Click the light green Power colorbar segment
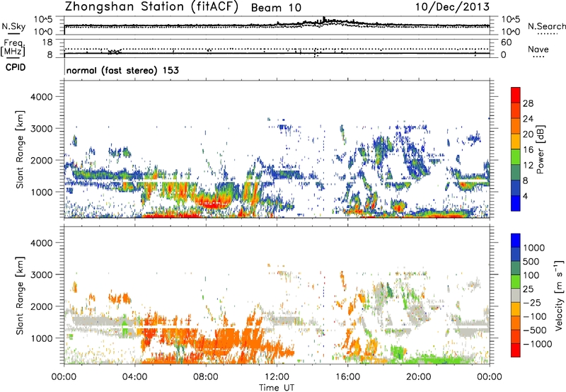Image resolution: width=566 pixels, height=392 pixels. 516,157
